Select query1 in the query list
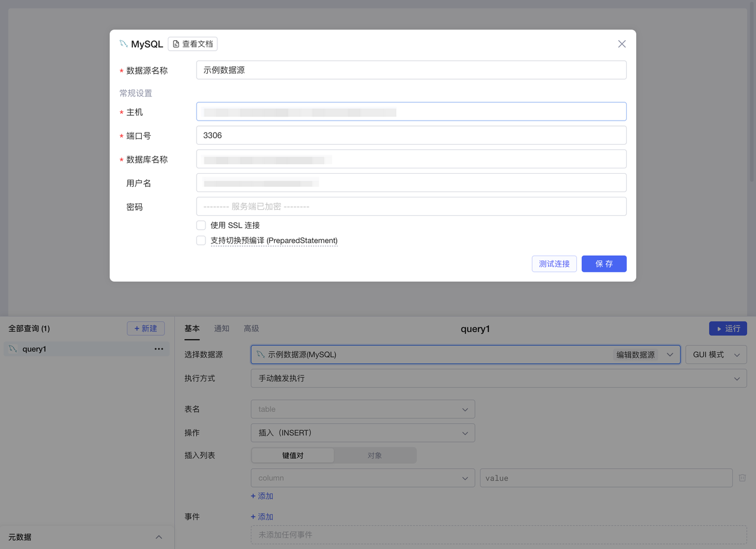 (x=87, y=349)
